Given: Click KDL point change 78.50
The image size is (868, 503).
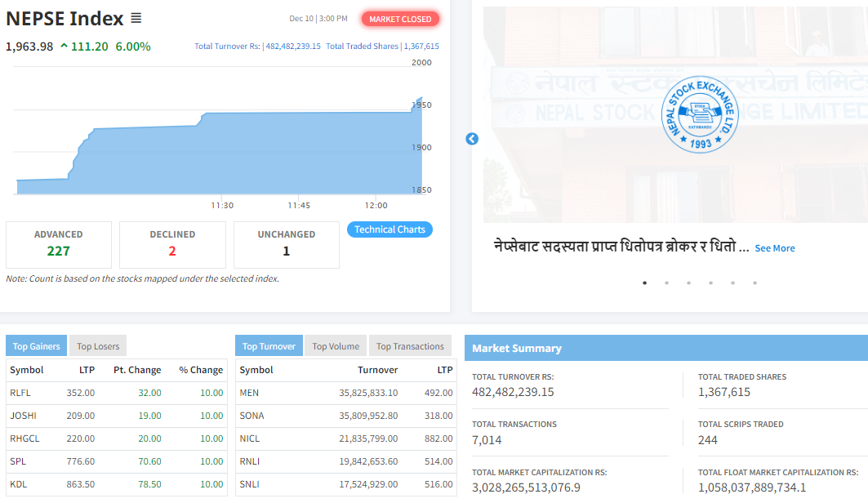Looking at the screenshot, I should [149, 484].
